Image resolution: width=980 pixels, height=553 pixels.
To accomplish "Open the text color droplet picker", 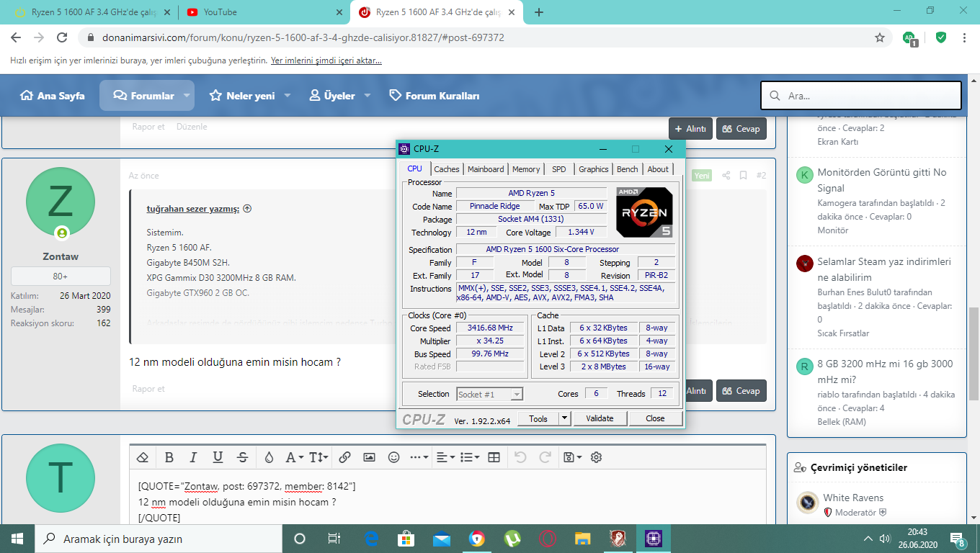I will click(x=269, y=457).
